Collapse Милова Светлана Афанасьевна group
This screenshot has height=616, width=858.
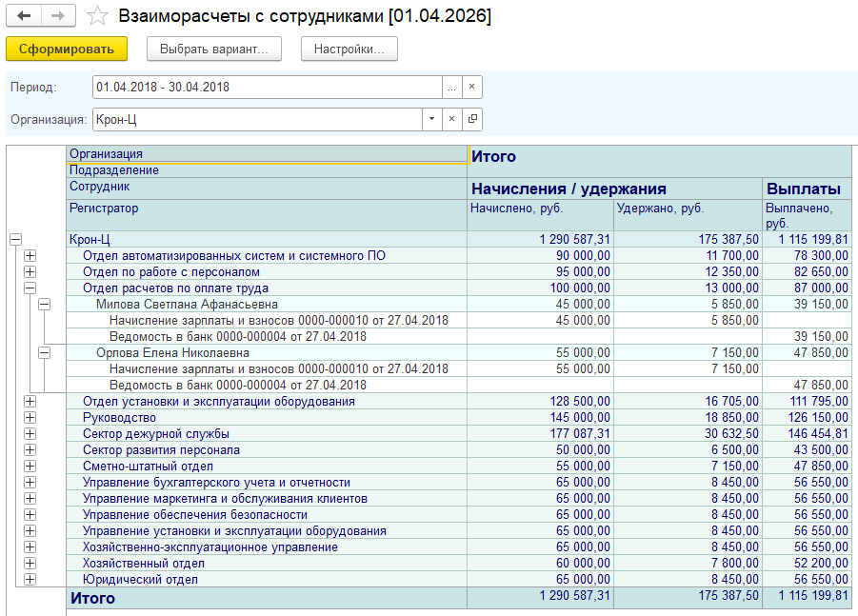45,304
